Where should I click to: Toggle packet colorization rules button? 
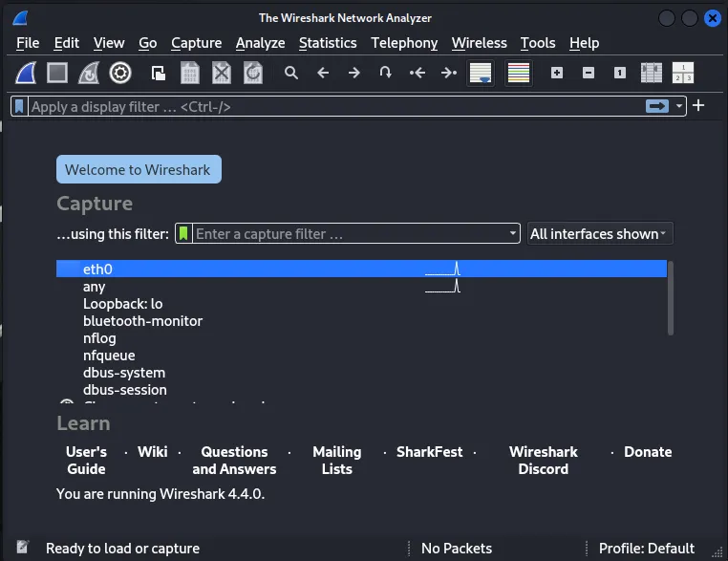click(x=519, y=73)
